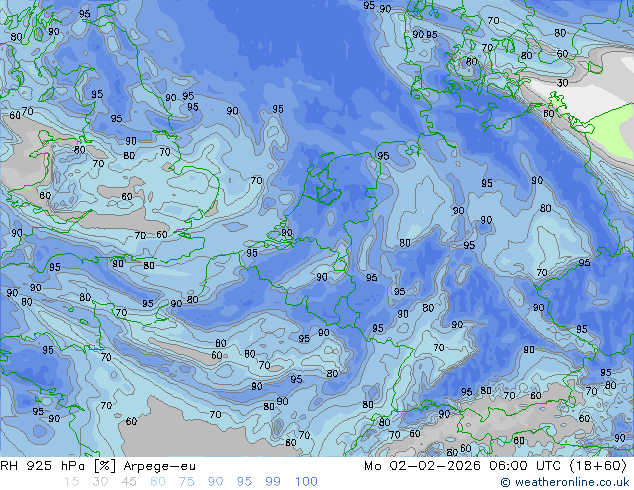
Task: Click the "(18+60)" forecast run label
Action: tap(598, 466)
